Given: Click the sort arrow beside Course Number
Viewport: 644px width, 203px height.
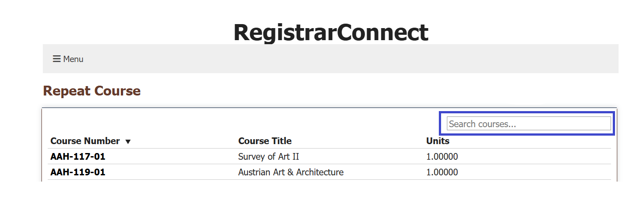Looking at the screenshot, I should click(x=128, y=141).
